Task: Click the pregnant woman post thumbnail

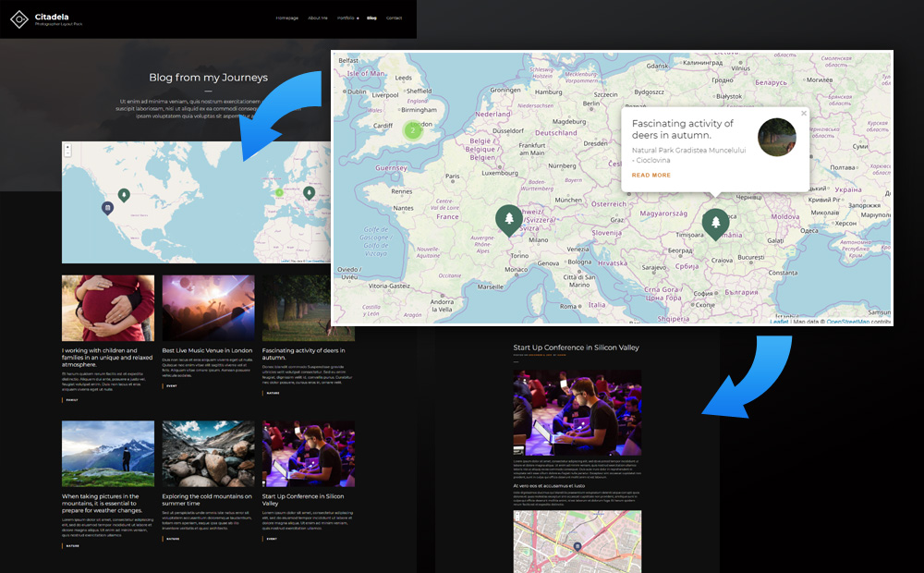Action: click(108, 308)
